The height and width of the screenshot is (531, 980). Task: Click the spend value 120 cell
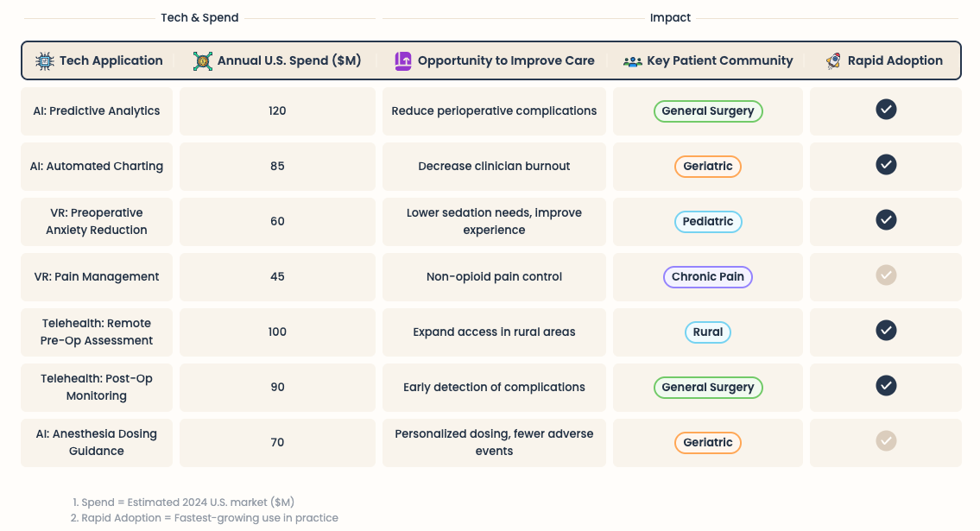click(277, 111)
